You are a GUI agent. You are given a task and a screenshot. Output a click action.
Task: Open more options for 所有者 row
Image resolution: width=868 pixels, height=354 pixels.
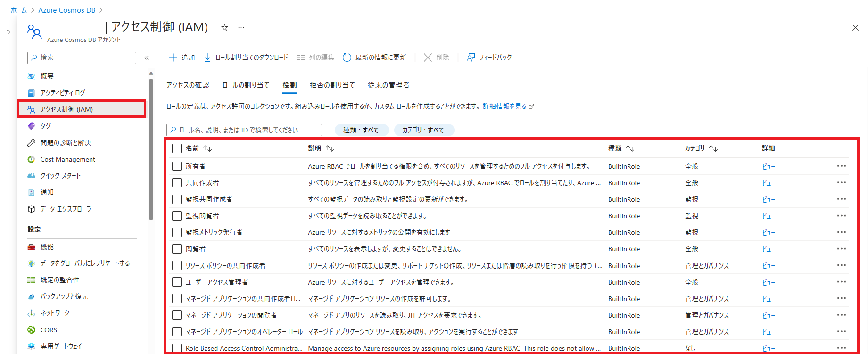click(x=842, y=166)
